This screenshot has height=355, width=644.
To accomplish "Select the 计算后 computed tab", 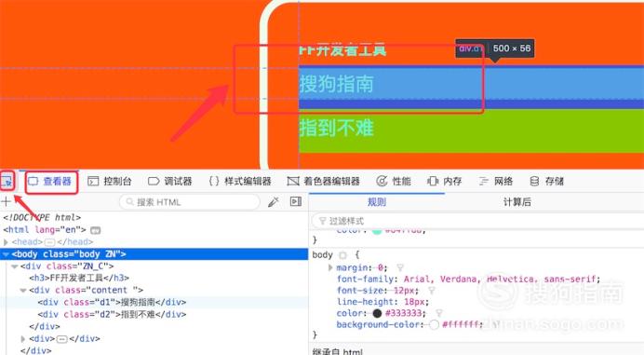I will (517, 202).
